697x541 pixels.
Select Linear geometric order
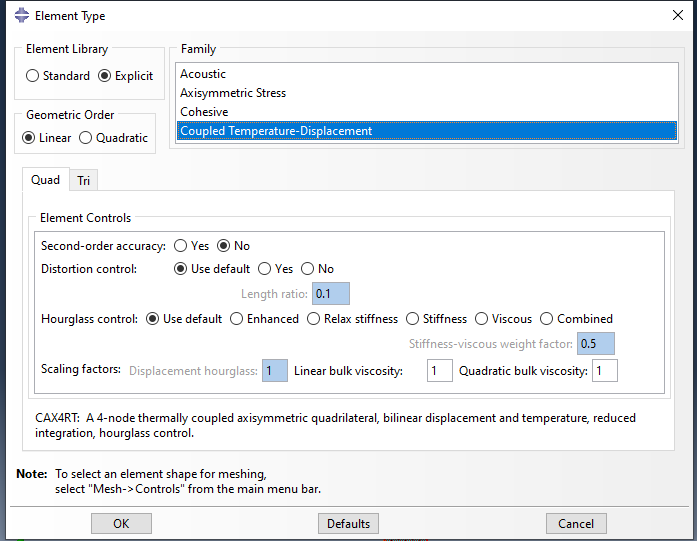tap(29, 138)
